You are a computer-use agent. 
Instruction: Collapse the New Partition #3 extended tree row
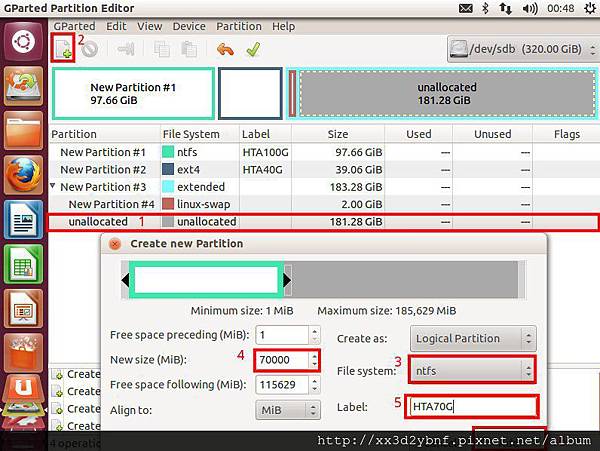[x=53, y=186]
